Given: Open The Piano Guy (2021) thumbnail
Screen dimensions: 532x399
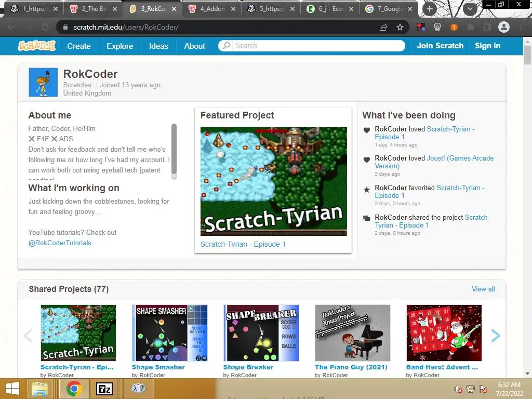Looking at the screenshot, I should [x=353, y=333].
